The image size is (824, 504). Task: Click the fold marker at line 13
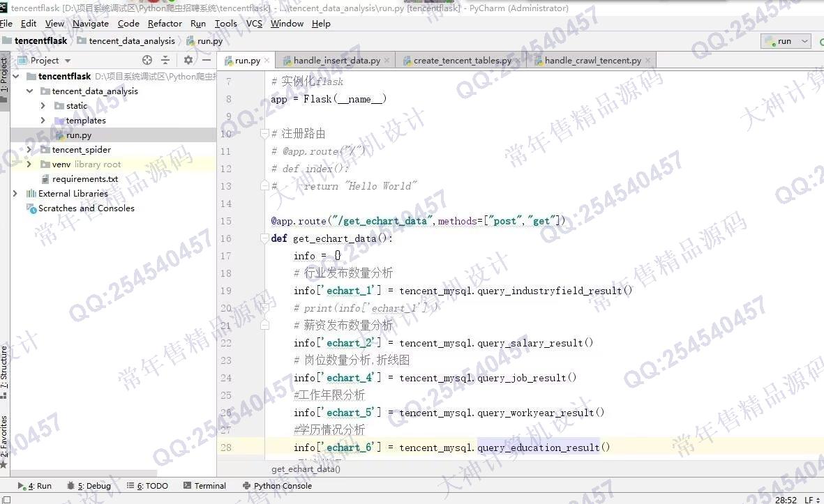point(265,186)
